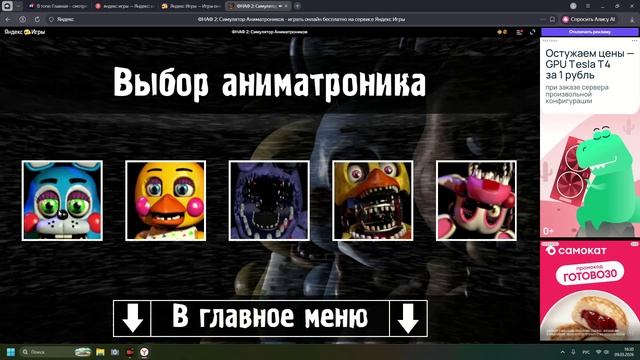Open the browser downloads icon
Screen dimensions: 640x360
(633, 19)
